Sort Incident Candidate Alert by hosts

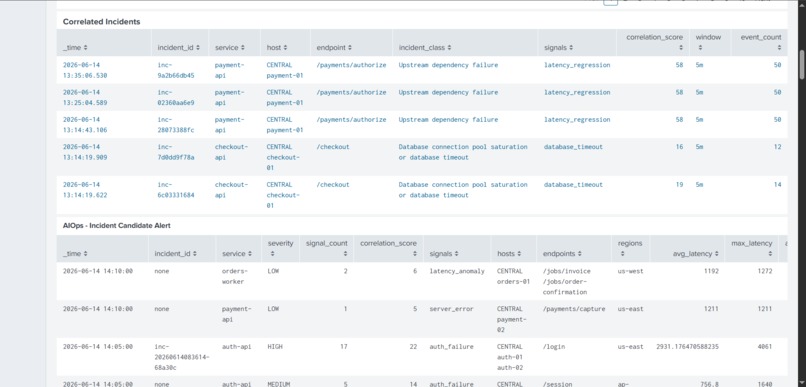pyautogui.click(x=509, y=253)
